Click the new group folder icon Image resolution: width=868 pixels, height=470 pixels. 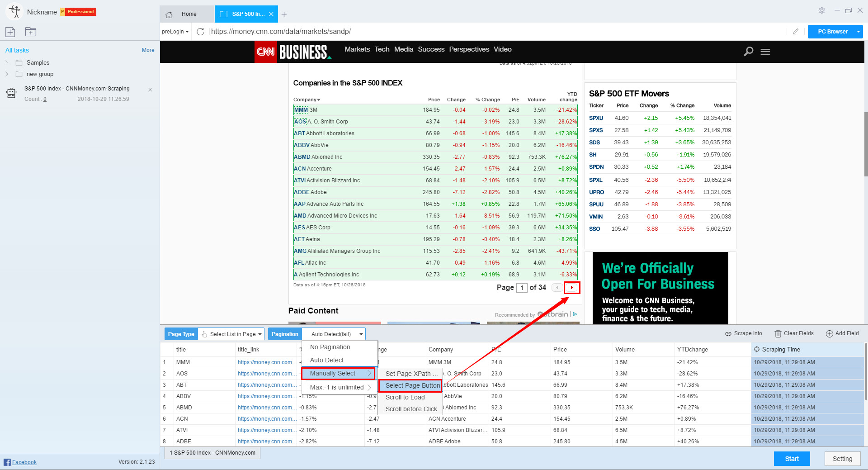[31, 32]
